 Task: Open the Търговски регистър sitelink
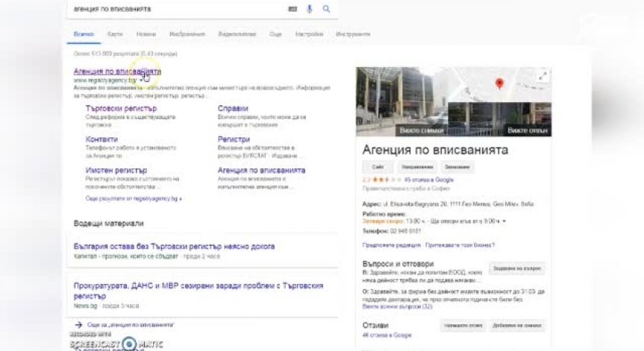121,108
